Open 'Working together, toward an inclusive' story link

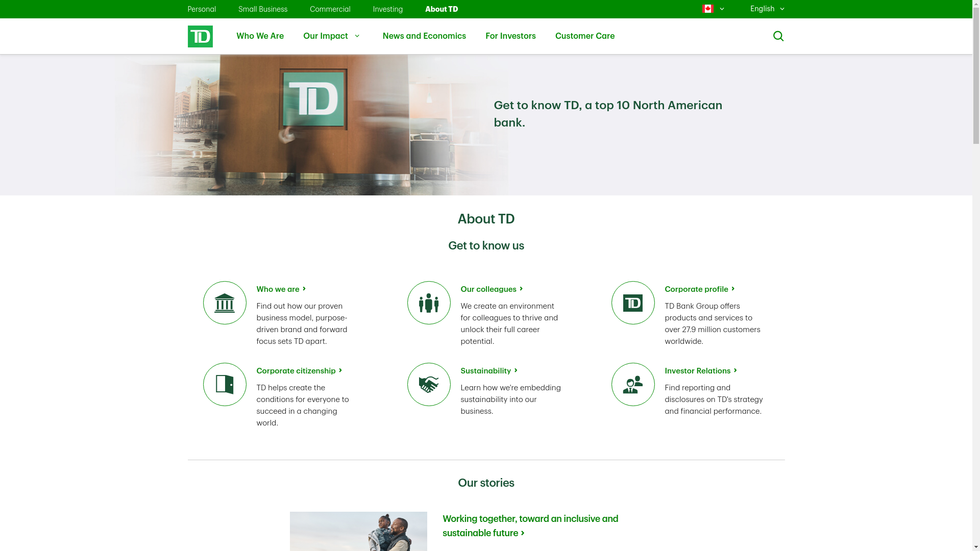(x=530, y=526)
